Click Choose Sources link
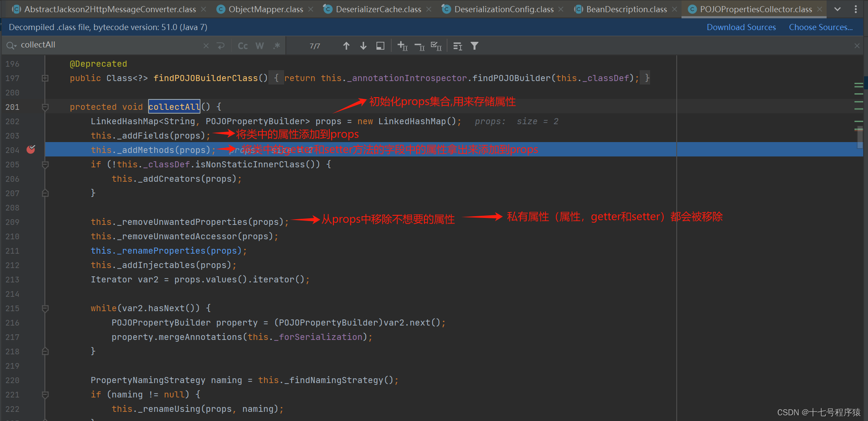The height and width of the screenshot is (421, 868). click(821, 27)
